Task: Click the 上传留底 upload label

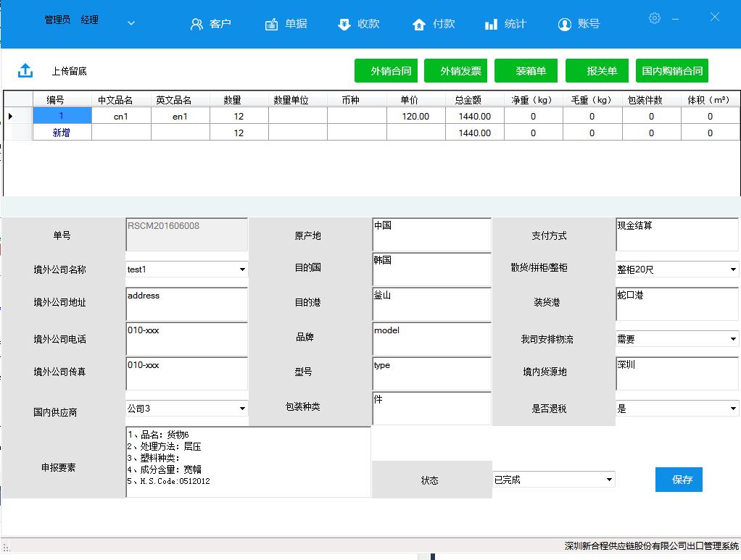Action: point(69,71)
